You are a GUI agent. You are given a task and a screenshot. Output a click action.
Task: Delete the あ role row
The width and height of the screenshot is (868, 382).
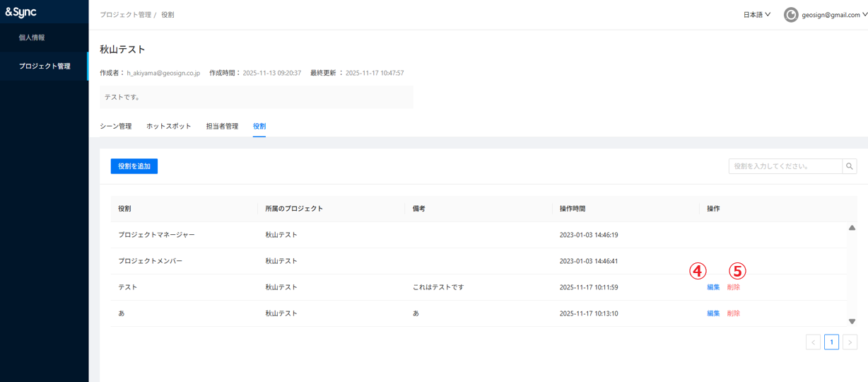click(734, 313)
